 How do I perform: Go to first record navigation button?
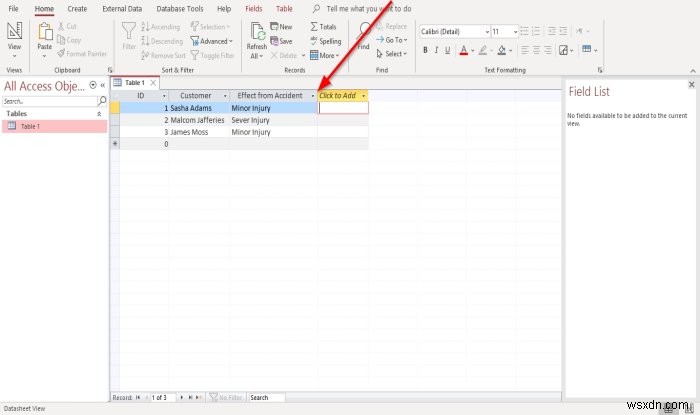pos(138,397)
